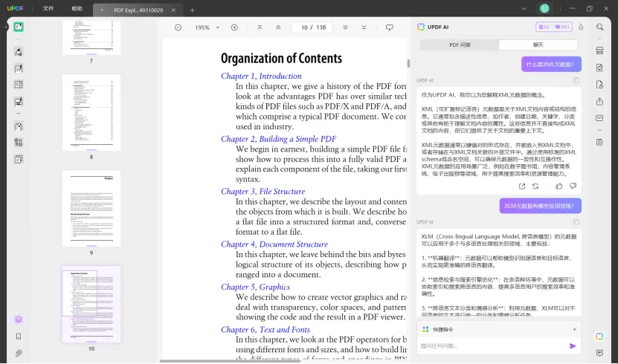Switch to PDF 问答 mode
This screenshot has width=618, height=364.
(460, 45)
